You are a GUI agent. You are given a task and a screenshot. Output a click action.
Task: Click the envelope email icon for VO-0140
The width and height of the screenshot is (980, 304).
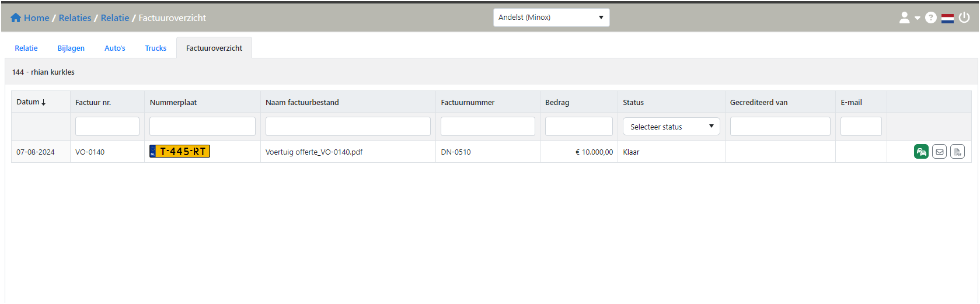point(939,152)
